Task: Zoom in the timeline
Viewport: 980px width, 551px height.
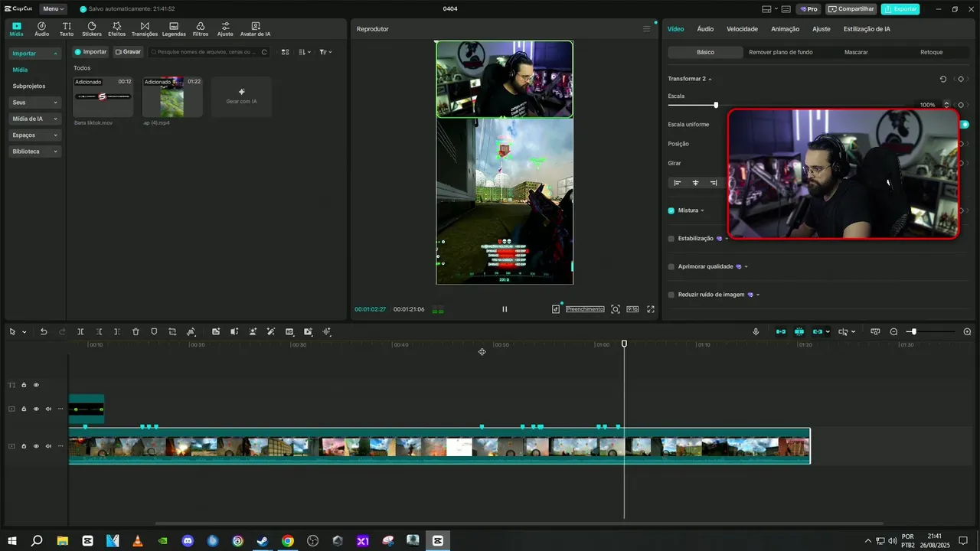Action: tap(967, 331)
